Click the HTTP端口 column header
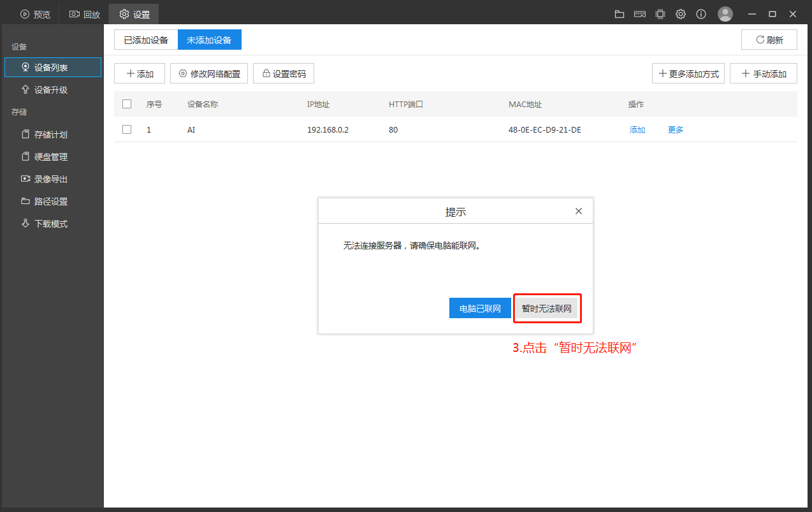812x512 pixels. 407,105
